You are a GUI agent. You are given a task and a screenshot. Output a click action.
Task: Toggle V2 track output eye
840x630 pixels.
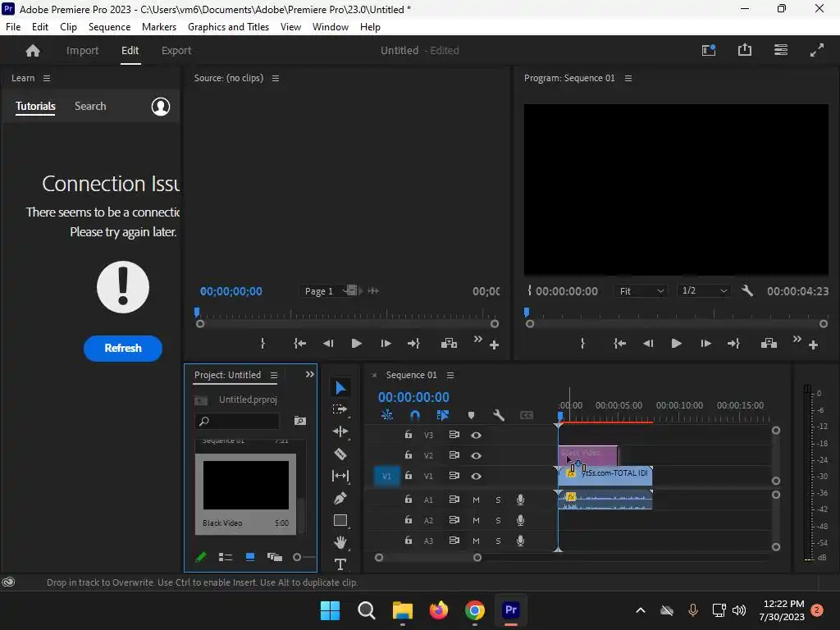pos(476,455)
